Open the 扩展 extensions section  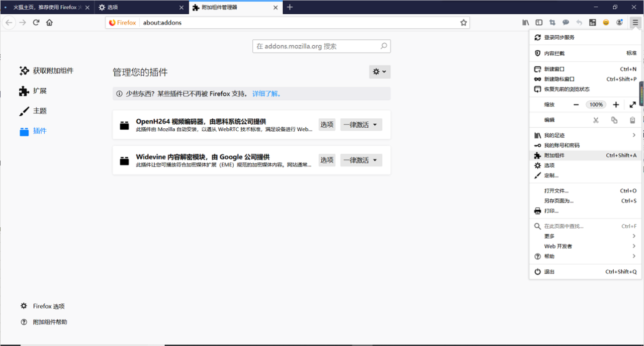tap(33, 91)
